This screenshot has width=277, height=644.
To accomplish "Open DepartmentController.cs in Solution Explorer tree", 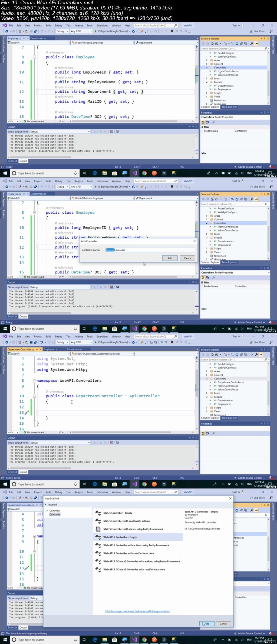I will click(x=231, y=382).
